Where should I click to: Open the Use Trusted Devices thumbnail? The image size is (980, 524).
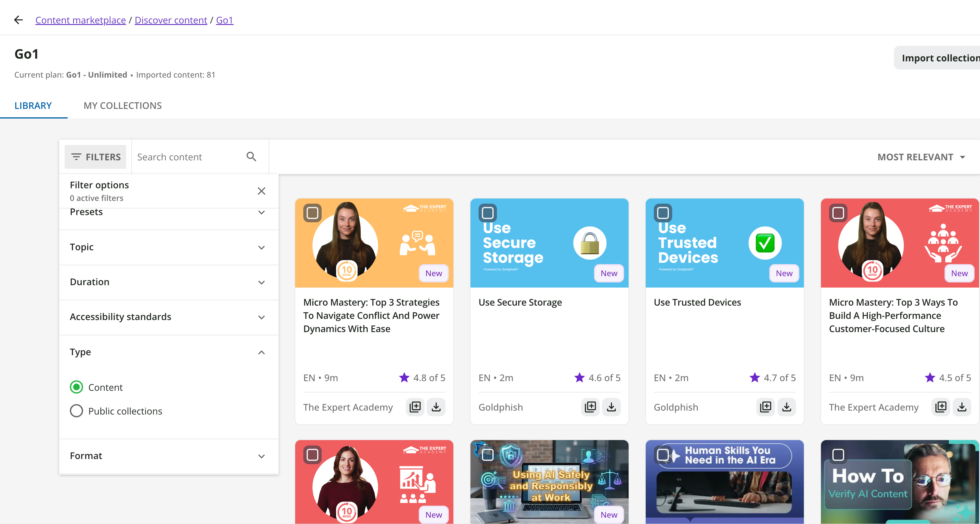(x=725, y=243)
